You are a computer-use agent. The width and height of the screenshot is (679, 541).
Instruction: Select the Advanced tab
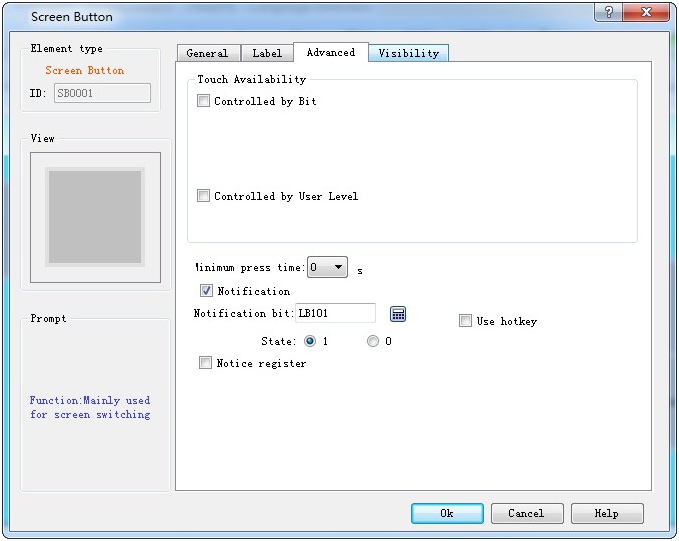[x=331, y=52]
